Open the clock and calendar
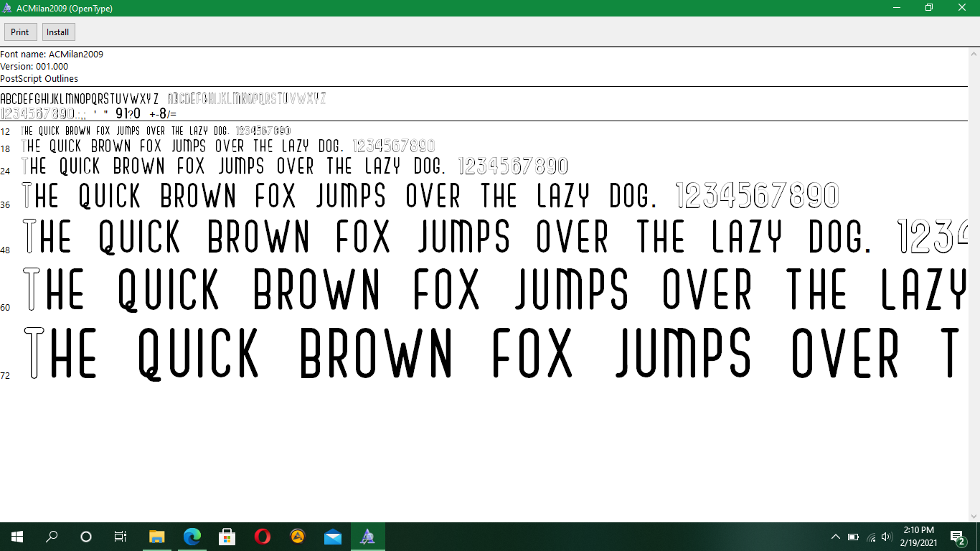Image resolution: width=980 pixels, height=551 pixels. coord(919,536)
